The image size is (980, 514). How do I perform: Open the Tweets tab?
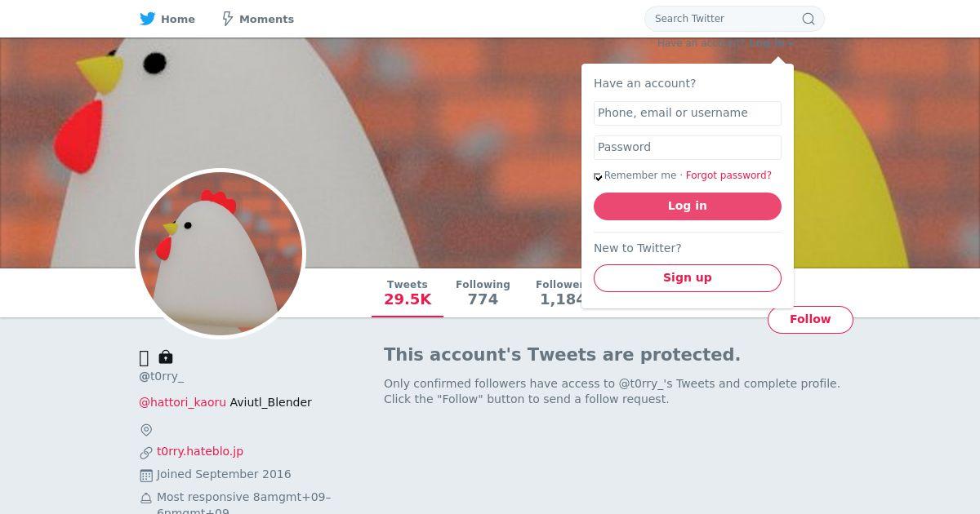408,292
